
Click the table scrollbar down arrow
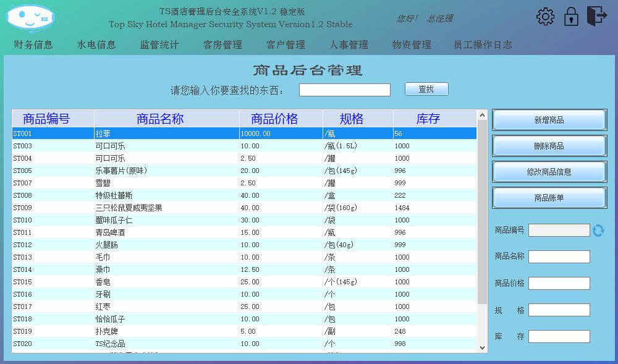coord(481,348)
